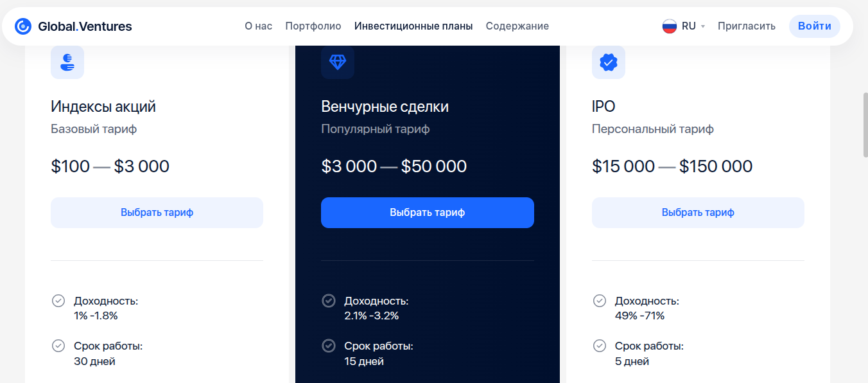
Task: Click the Global.Ventures logo icon
Action: point(24,26)
